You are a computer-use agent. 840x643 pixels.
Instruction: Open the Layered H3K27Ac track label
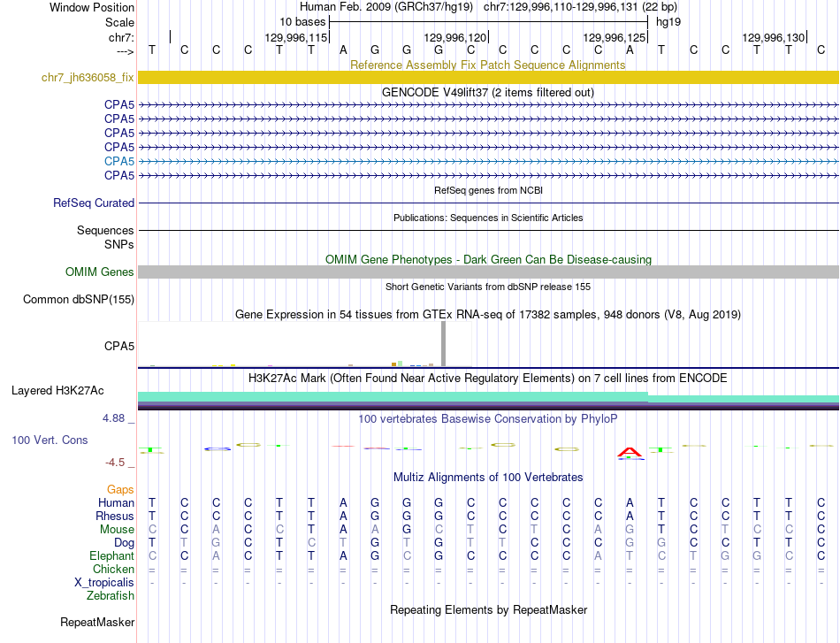point(57,391)
